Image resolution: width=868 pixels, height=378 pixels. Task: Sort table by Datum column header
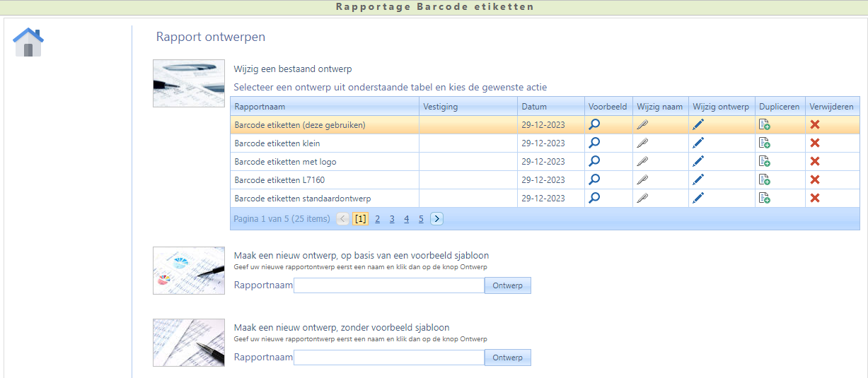pos(534,107)
